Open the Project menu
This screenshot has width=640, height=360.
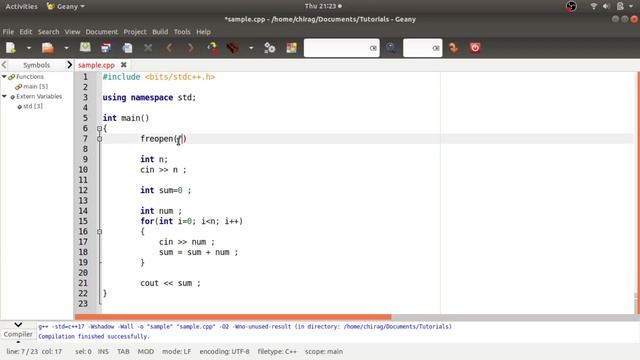tap(135, 32)
